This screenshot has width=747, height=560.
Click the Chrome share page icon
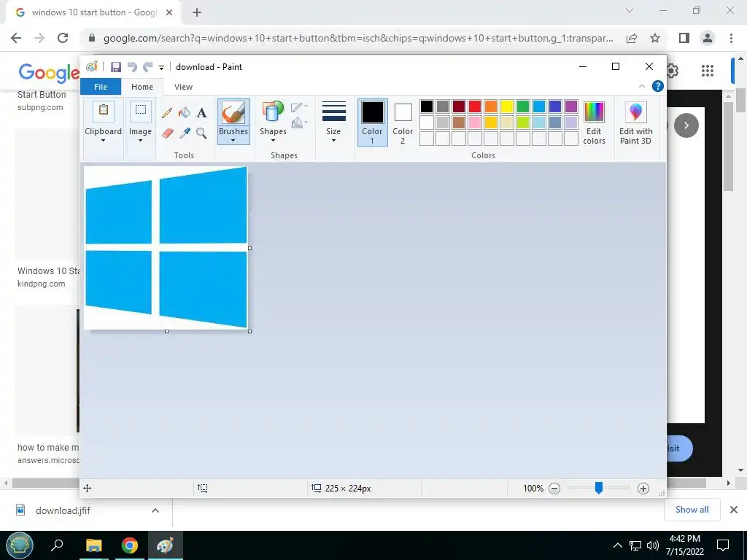632,38
